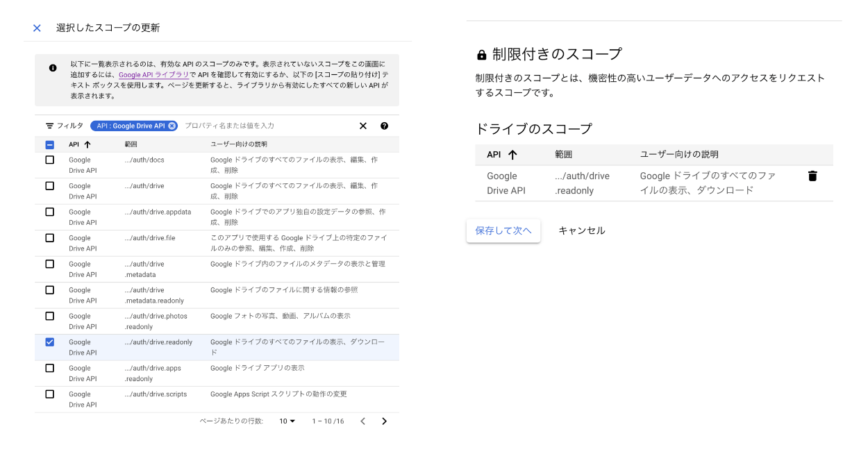This screenshot has width=868, height=454.
Task: Check the drive.scripts scope checkbox
Action: pyautogui.click(x=49, y=394)
